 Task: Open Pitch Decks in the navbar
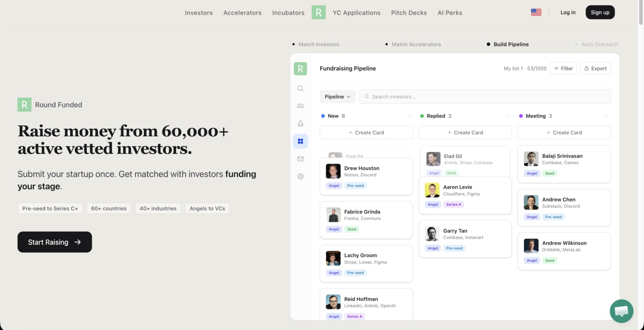point(409,13)
